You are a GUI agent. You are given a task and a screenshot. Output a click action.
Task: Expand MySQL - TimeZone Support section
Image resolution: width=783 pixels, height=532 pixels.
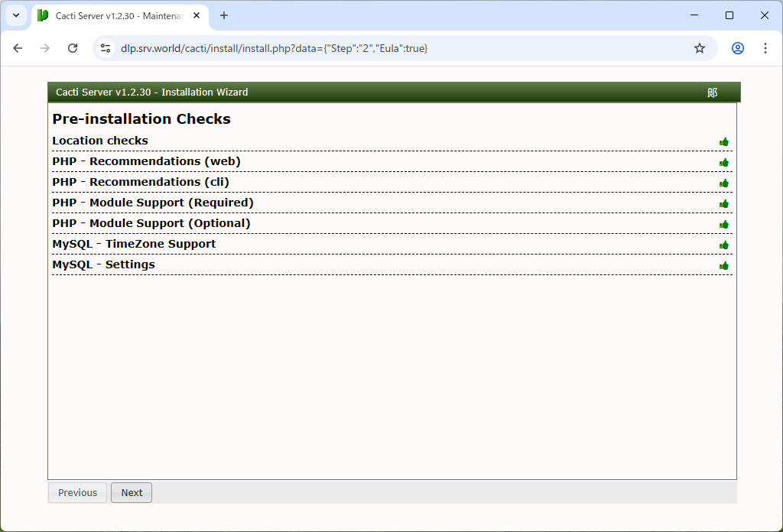(x=134, y=244)
